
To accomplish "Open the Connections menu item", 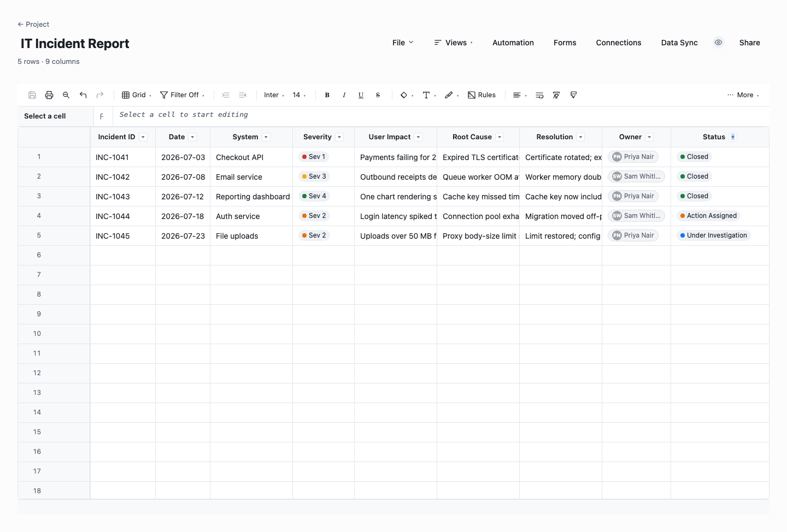I will pos(619,43).
